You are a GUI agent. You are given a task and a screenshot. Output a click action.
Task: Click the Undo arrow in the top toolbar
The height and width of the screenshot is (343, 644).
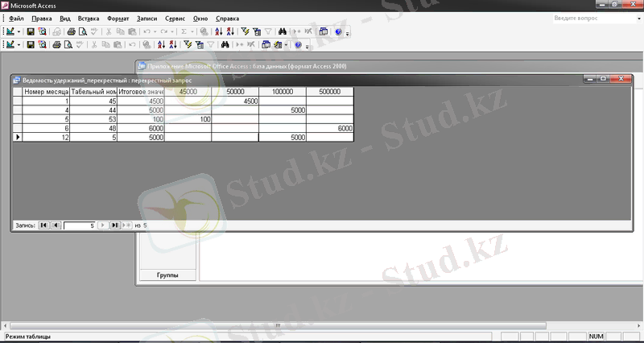tap(147, 31)
